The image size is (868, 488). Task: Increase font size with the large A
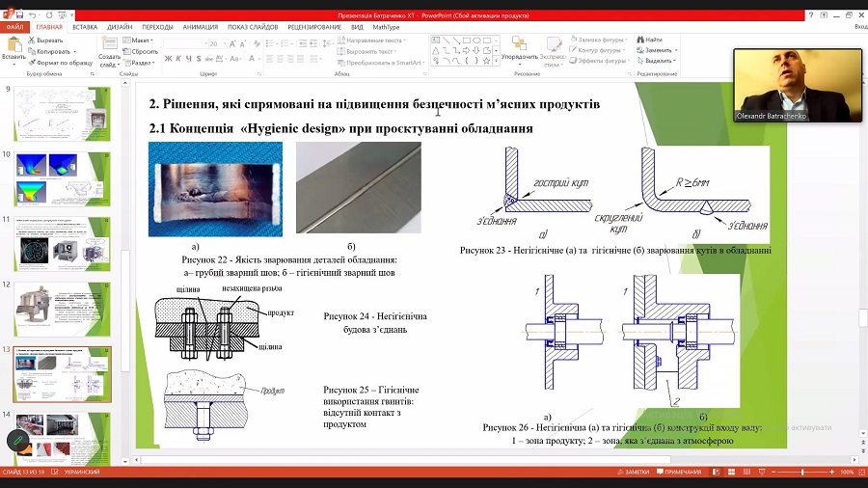(233, 43)
